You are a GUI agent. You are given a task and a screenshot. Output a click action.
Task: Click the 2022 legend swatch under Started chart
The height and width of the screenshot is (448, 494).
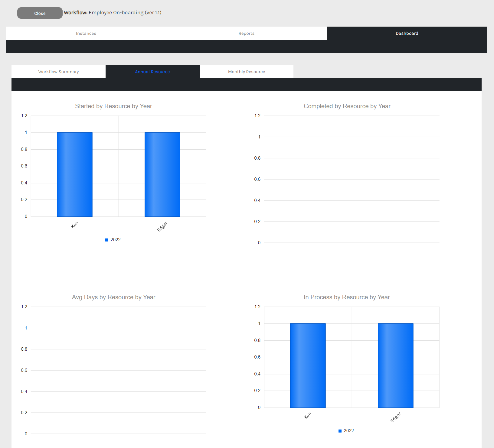[x=107, y=240]
